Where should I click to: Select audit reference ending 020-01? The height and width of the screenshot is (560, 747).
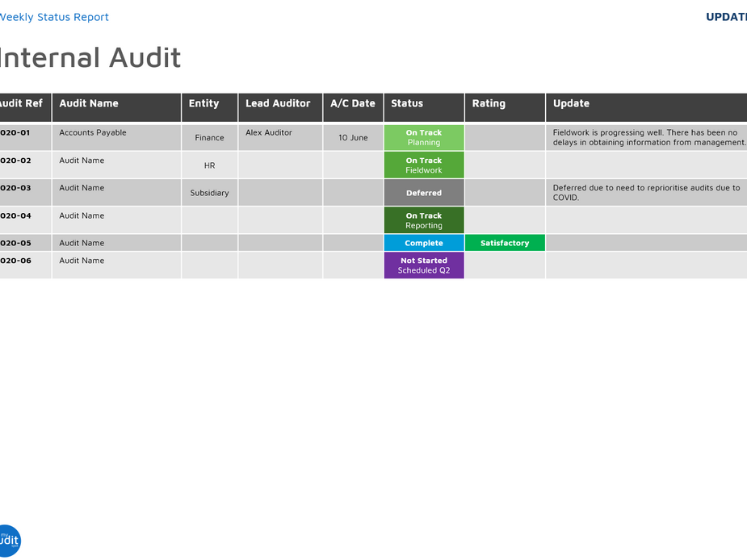point(15,133)
